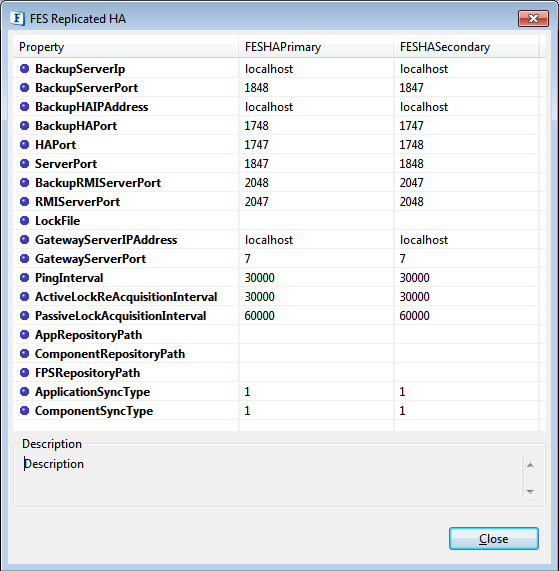Select the empty LockFile cell under FESHAPrimary

[x=316, y=220]
